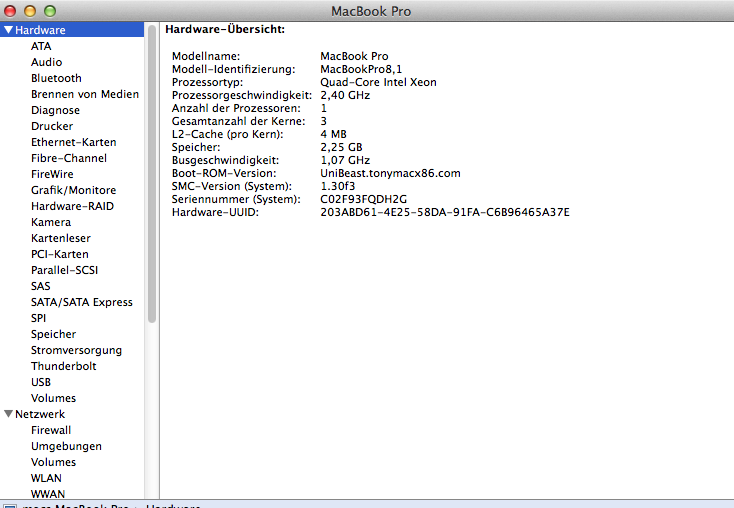Click the Hardware-Übersicht heading
Image resolution: width=734 pixels, height=508 pixels.
[x=225, y=29]
